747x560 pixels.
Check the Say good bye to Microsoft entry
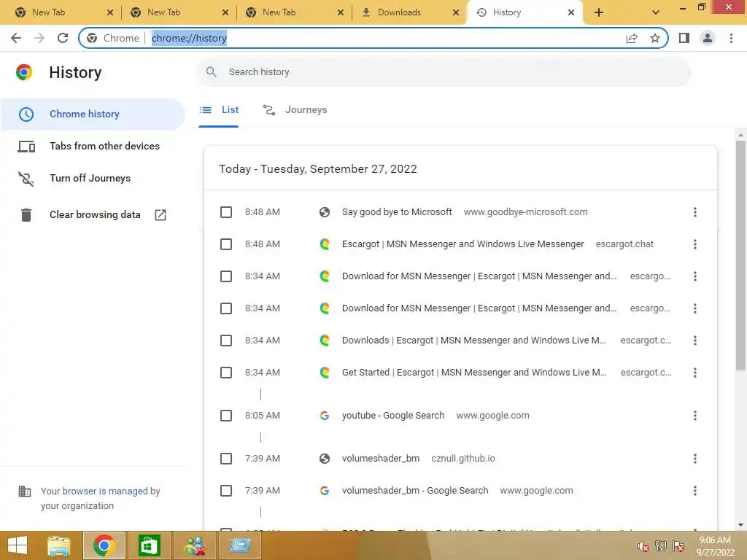[x=226, y=212]
